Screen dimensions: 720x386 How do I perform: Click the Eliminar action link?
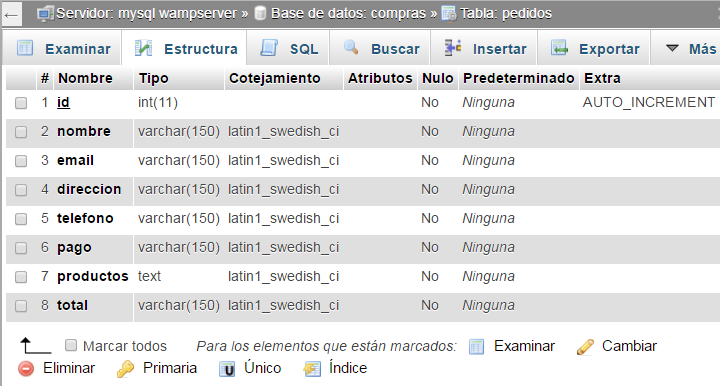69,368
